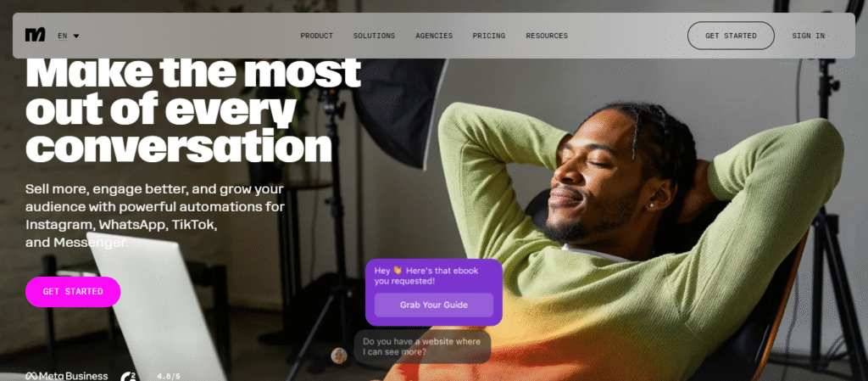Click the arrow beside EN language
Screen dimensions: 868x381
coord(75,36)
